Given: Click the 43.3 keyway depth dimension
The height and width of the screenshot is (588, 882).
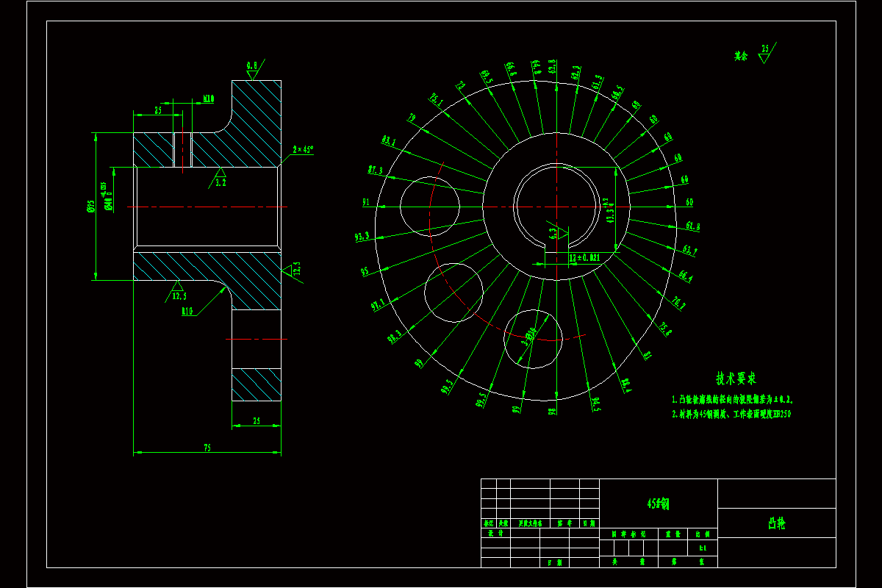Looking at the screenshot, I should pyautogui.click(x=608, y=209).
